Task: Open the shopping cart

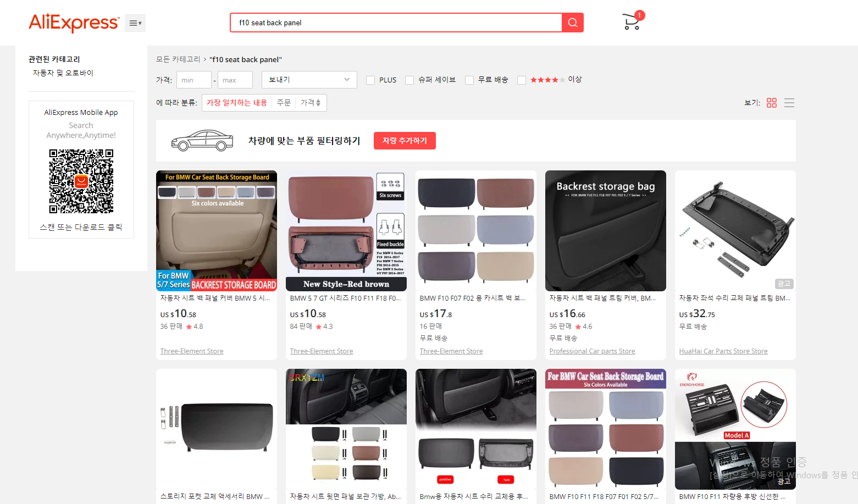Action: 632,23
